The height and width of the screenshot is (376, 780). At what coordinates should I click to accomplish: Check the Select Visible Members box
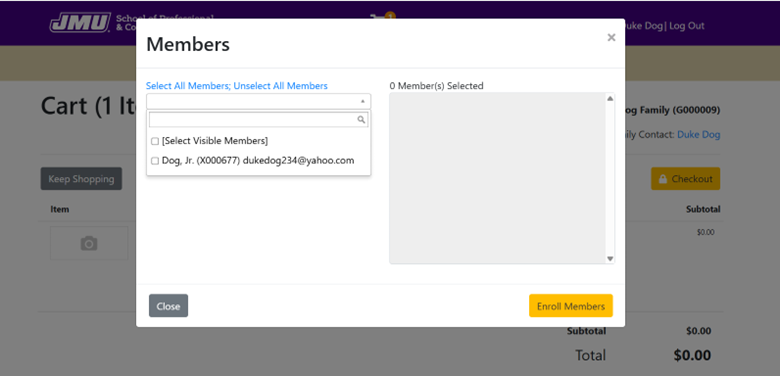coord(155,141)
